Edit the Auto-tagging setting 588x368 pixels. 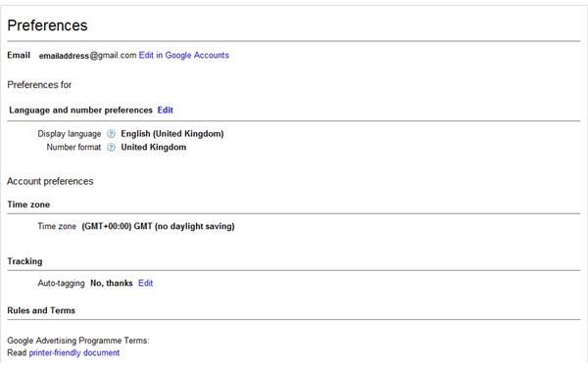pos(145,283)
